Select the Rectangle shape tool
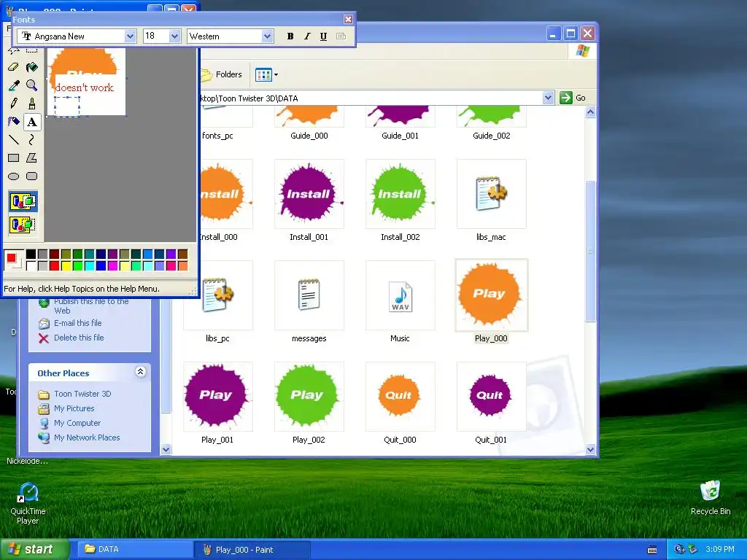The image size is (747, 560). [14, 158]
